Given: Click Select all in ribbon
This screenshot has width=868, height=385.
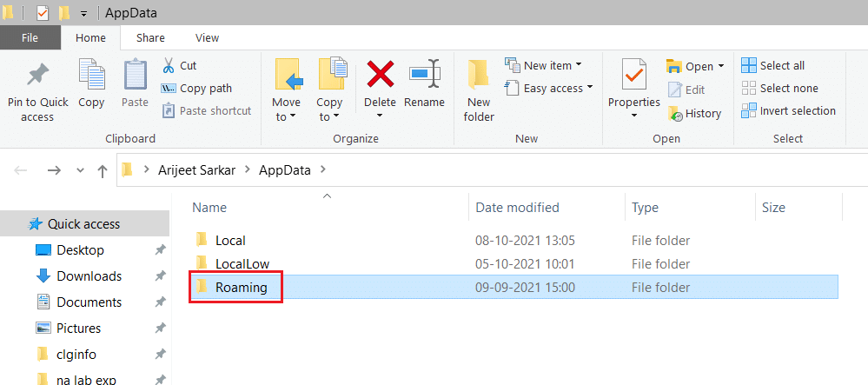Looking at the screenshot, I should tap(773, 65).
